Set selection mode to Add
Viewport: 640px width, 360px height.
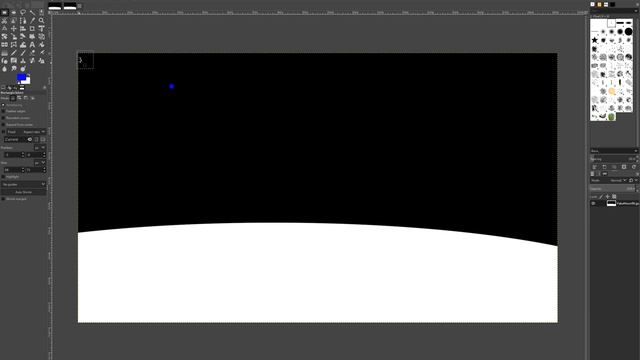[19, 98]
